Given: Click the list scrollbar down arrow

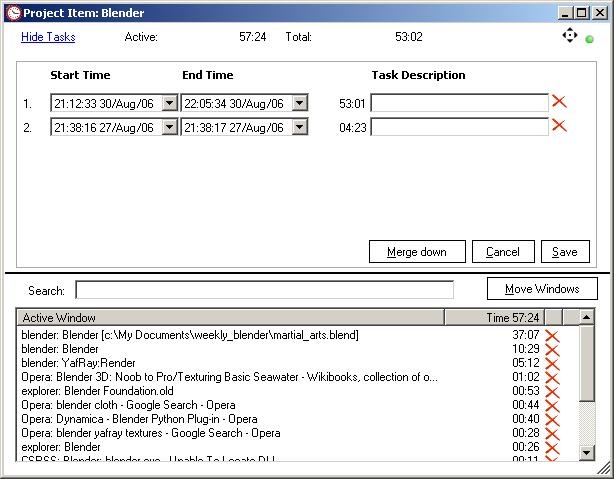Looking at the screenshot, I should pyautogui.click(x=586, y=453).
